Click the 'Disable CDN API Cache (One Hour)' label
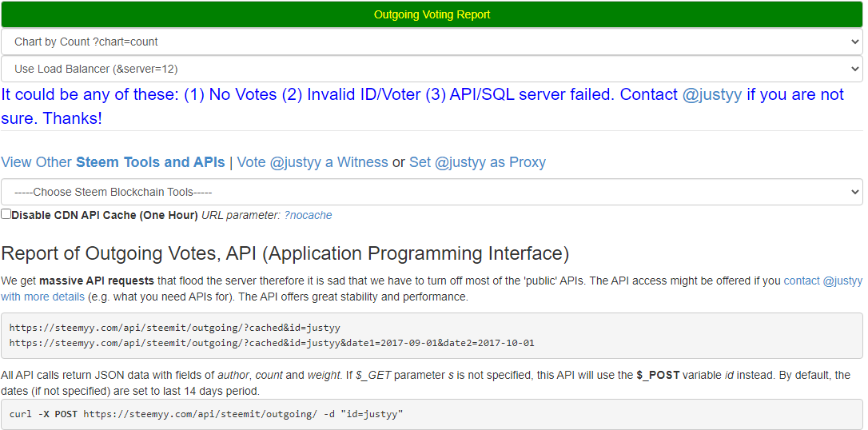868x430 pixels. coord(105,215)
